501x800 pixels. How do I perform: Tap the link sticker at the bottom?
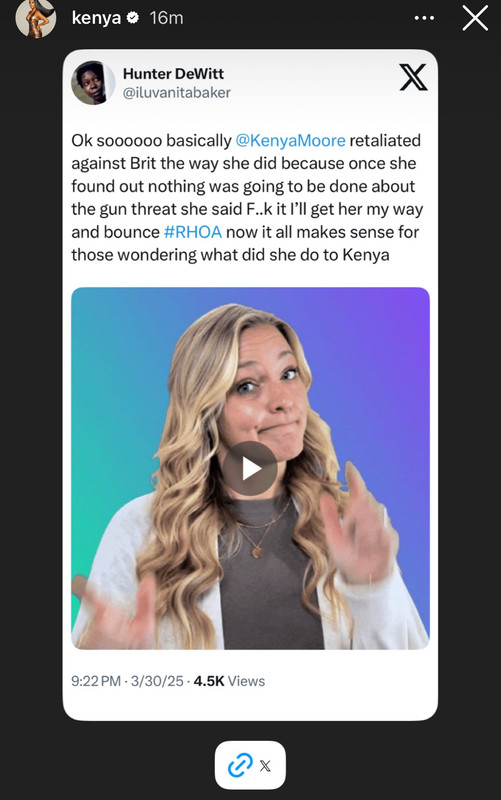250,765
